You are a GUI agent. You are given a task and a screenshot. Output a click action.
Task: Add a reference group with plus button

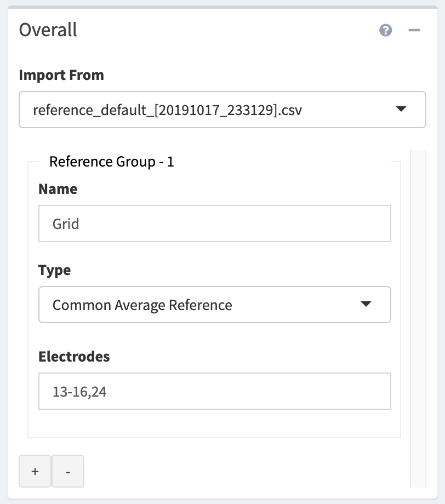[35, 471]
